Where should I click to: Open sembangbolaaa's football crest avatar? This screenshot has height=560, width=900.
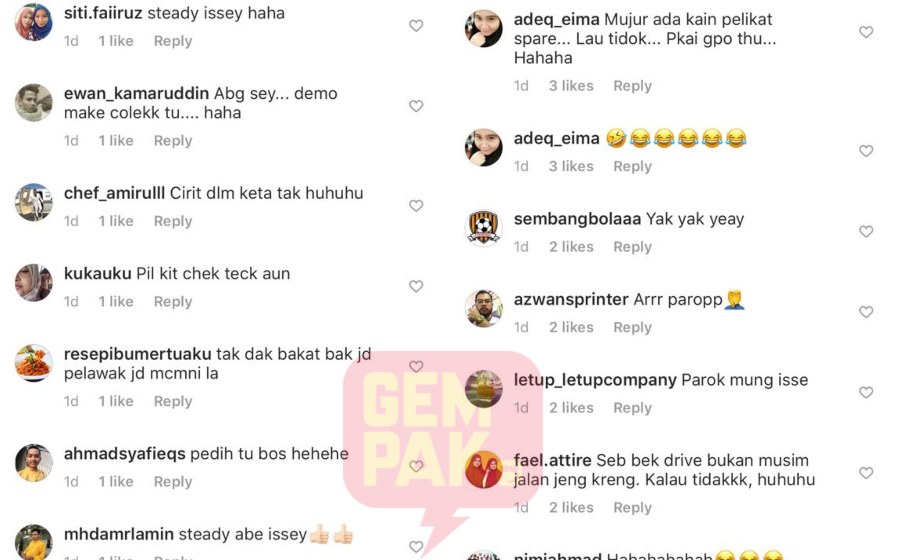(x=484, y=228)
